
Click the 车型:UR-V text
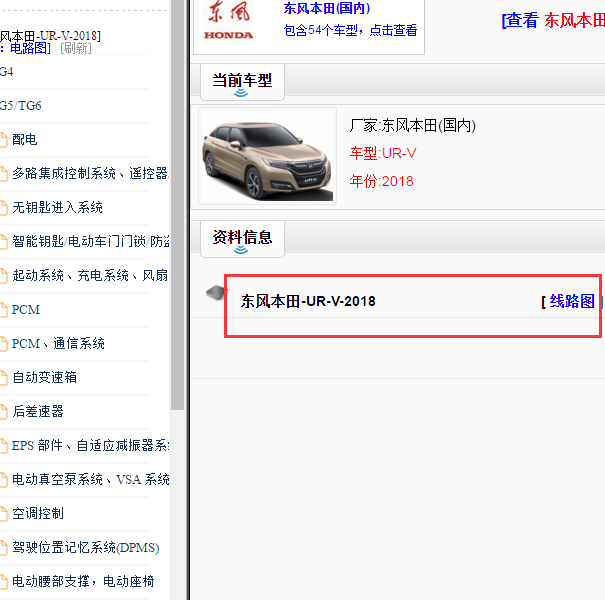click(x=383, y=153)
